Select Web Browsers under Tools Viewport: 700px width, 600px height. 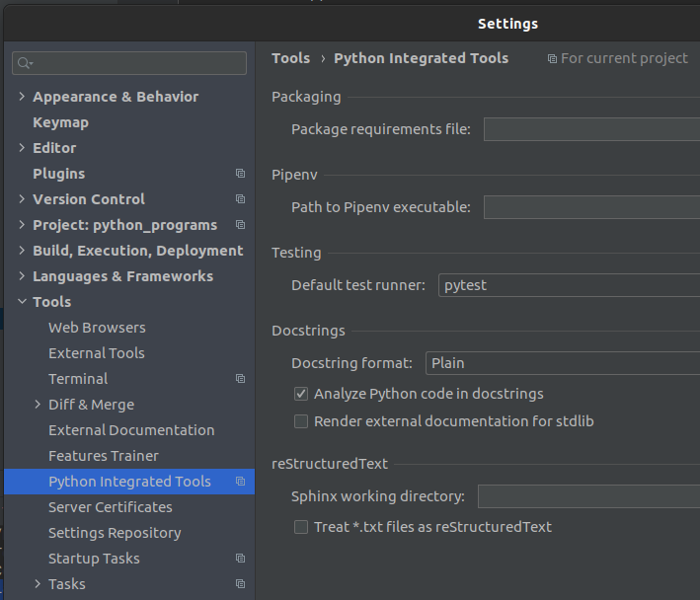click(x=97, y=328)
